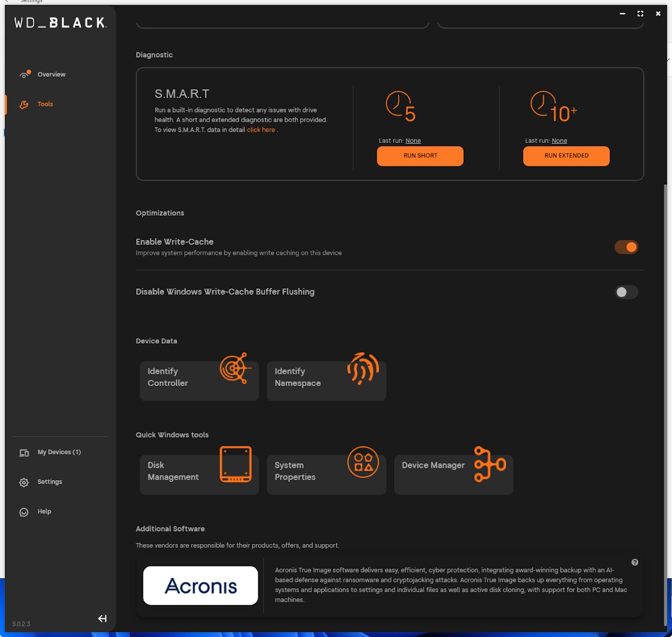The height and width of the screenshot is (637, 672).
Task: Click the Help chat bubble icon
Action: pyautogui.click(x=24, y=512)
